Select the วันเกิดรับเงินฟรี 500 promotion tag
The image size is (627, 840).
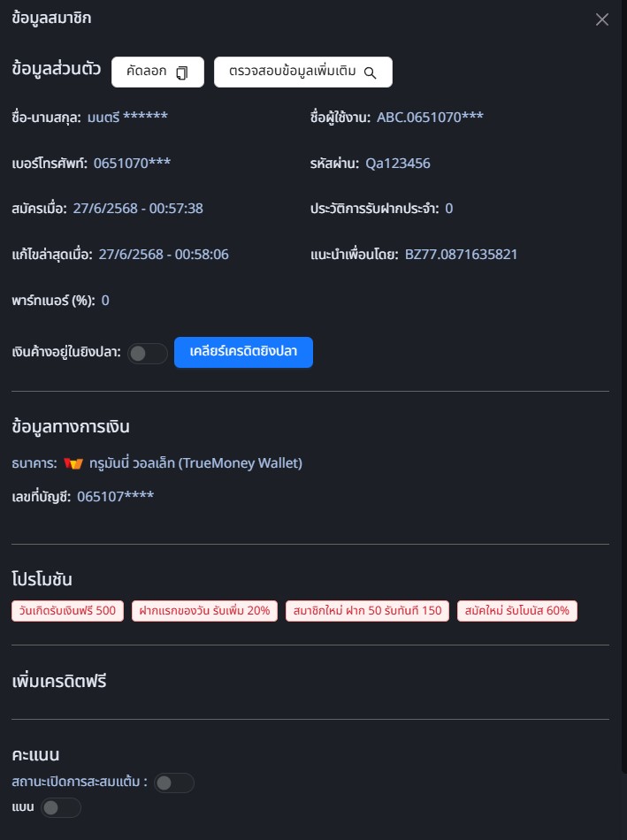pos(68,611)
